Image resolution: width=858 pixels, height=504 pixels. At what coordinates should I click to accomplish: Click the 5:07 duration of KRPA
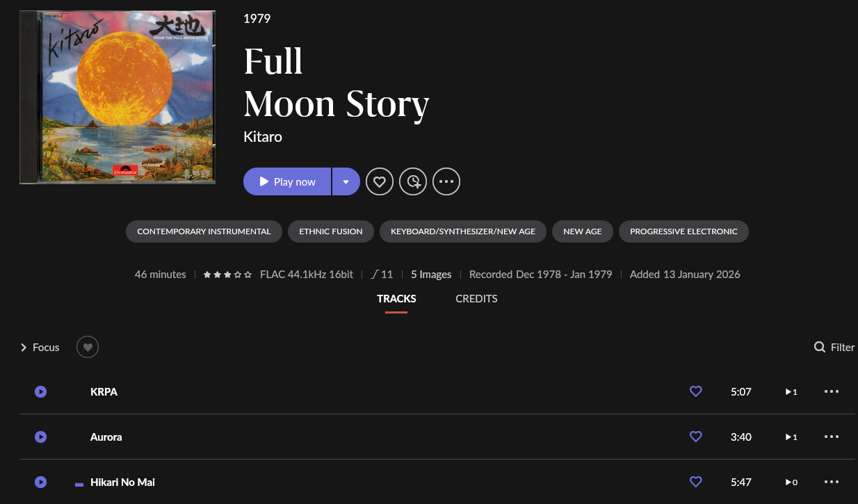[741, 392]
